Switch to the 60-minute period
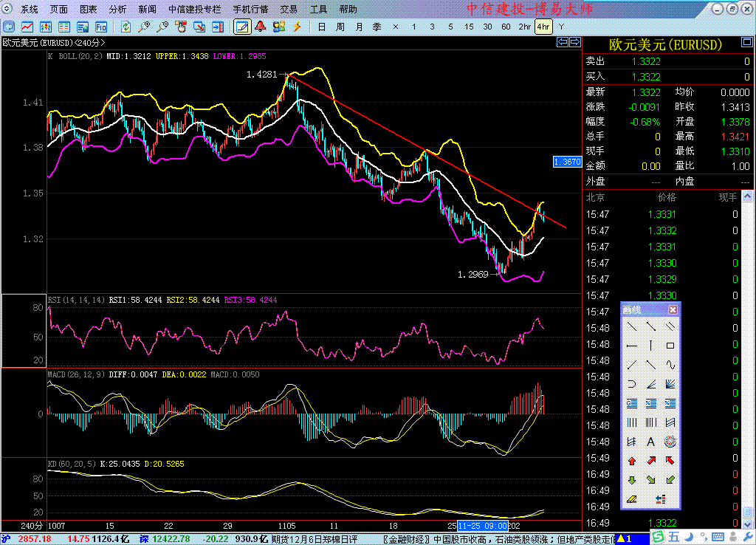This screenshot has width=756, height=545. [506, 27]
